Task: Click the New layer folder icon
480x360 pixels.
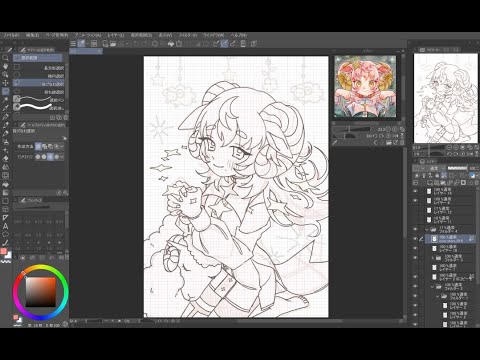Action: point(443,183)
